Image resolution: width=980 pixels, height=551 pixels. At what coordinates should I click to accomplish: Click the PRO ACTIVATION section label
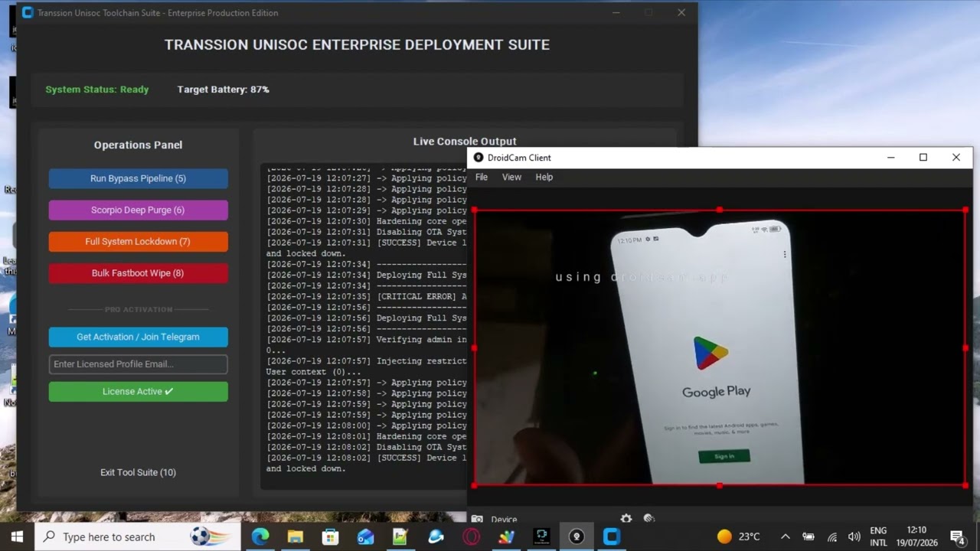pos(139,310)
